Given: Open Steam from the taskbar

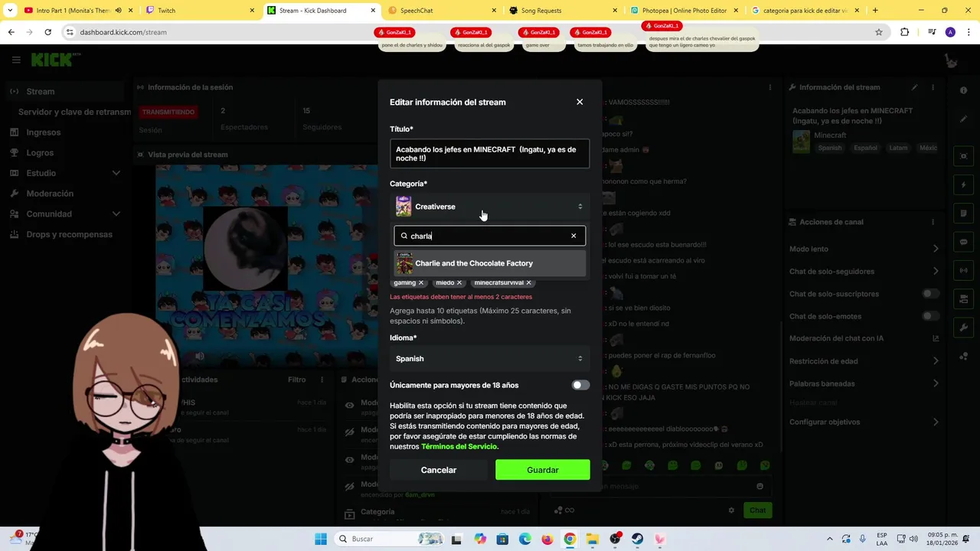Looking at the screenshot, I should tap(637, 539).
